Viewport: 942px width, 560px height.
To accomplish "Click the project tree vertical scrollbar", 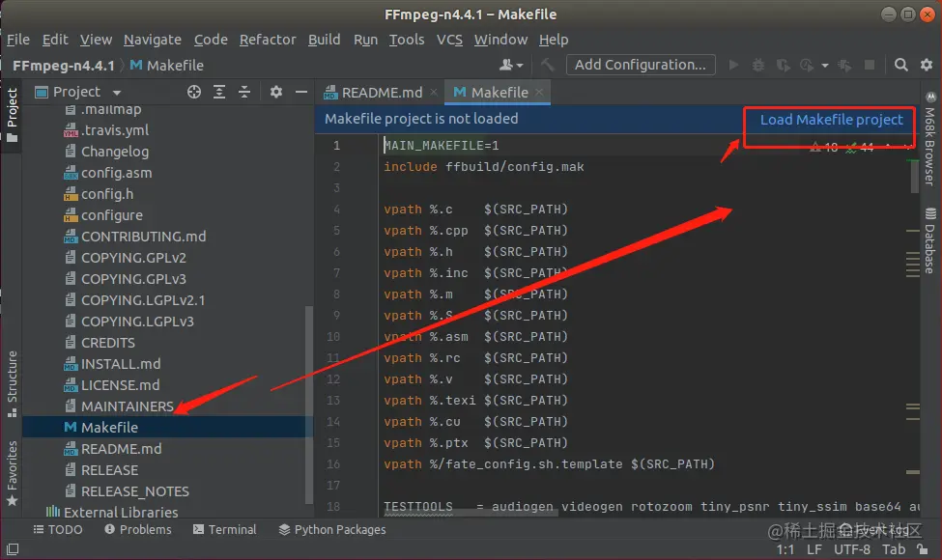I will coord(309,406).
